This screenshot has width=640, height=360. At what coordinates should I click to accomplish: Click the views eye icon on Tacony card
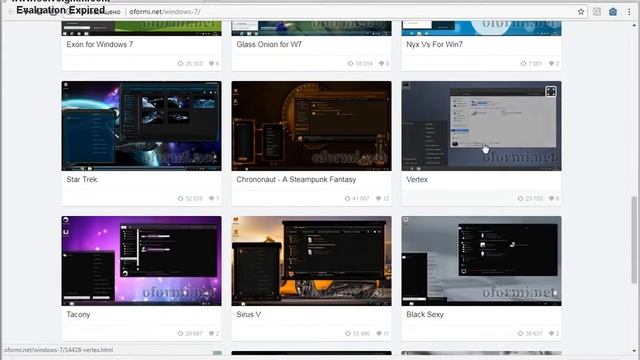tap(180, 333)
